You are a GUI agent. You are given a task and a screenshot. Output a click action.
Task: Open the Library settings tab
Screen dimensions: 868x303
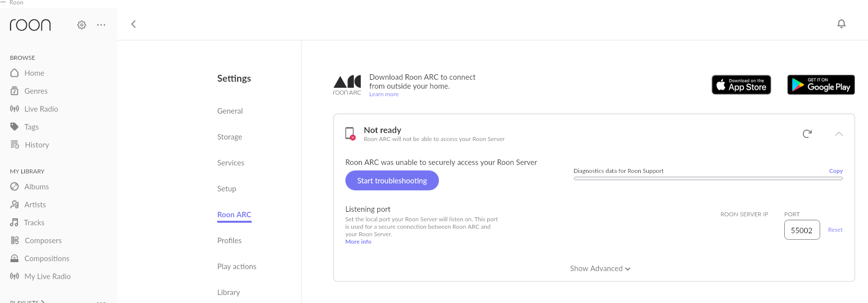click(x=229, y=293)
